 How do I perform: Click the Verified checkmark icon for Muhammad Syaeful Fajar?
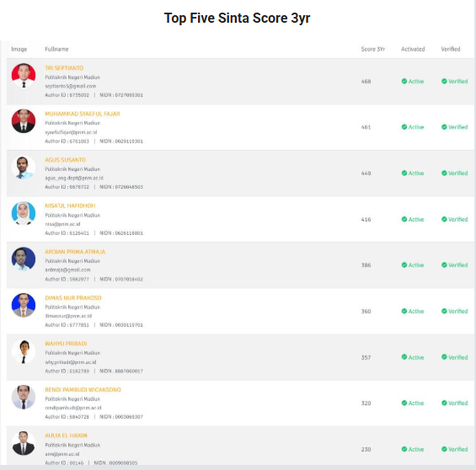tap(444, 127)
